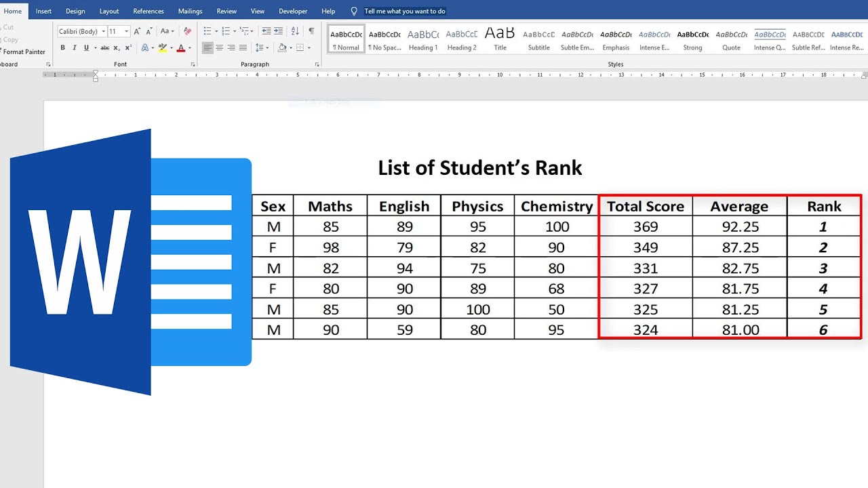Image resolution: width=868 pixels, height=488 pixels.
Task: Open shading color dropdown arrow
Action: pyautogui.click(x=290, y=48)
